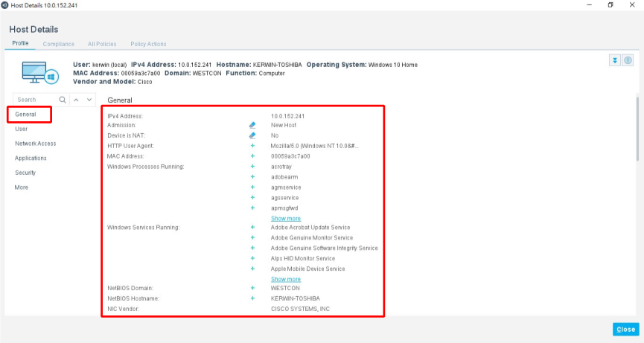The height and width of the screenshot is (343, 644).
Task: Click the plus icon beside agmservice process
Action: click(x=252, y=187)
